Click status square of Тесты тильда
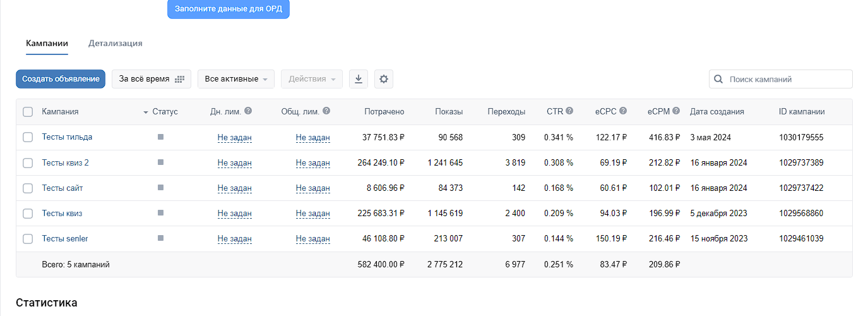The image size is (868, 316). [x=160, y=137]
